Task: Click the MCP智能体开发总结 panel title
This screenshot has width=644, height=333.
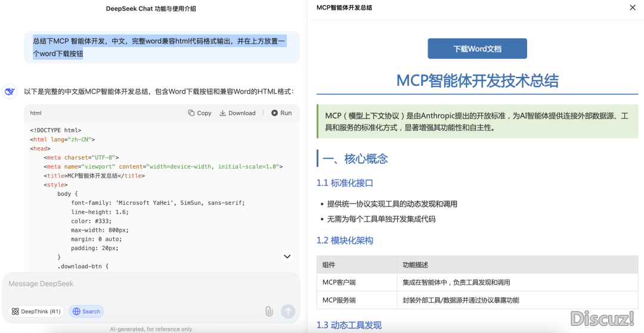Action: point(344,7)
